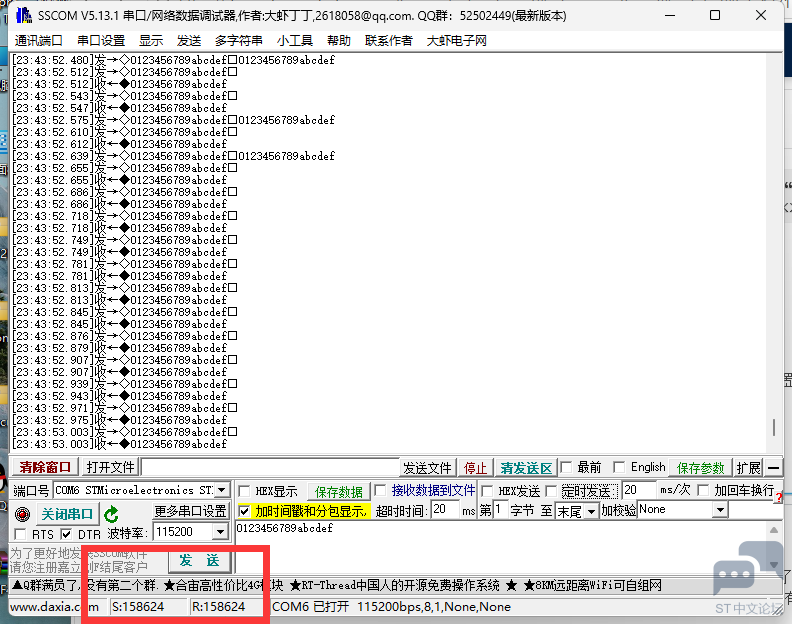
Task: Toggle the HEX显示 checkbox
Action: coord(244,491)
